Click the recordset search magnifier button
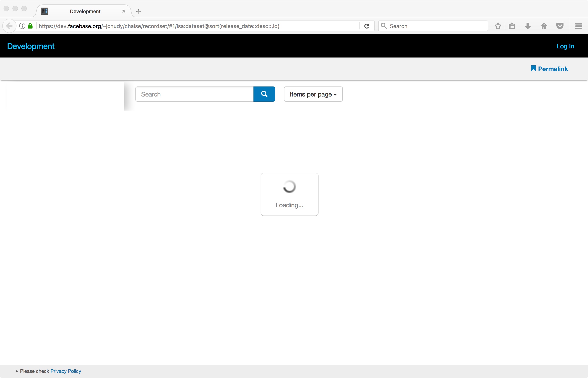 [x=264, y=94]
